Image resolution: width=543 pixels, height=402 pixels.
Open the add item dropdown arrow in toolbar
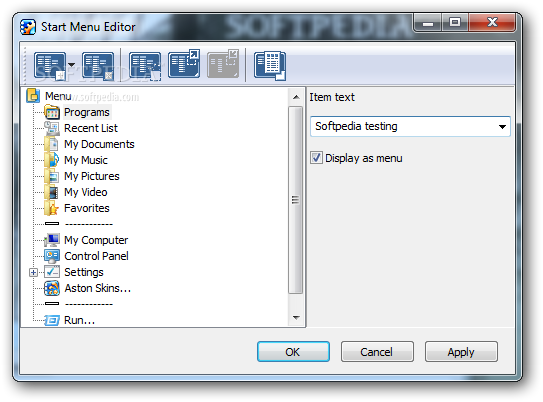click(72, 65)
